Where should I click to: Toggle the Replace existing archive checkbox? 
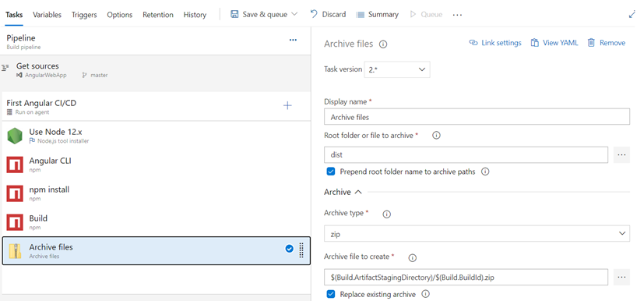[x=331, y=295]
